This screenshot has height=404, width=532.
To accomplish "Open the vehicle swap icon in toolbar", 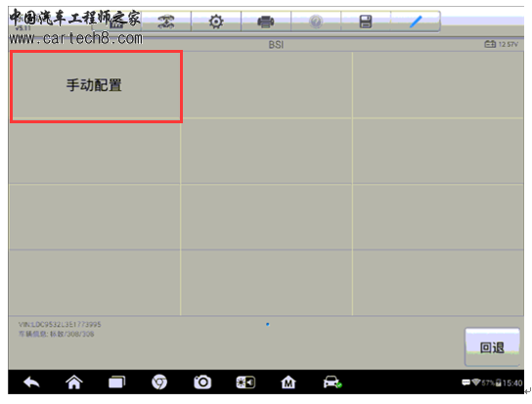I will [166, 22].
